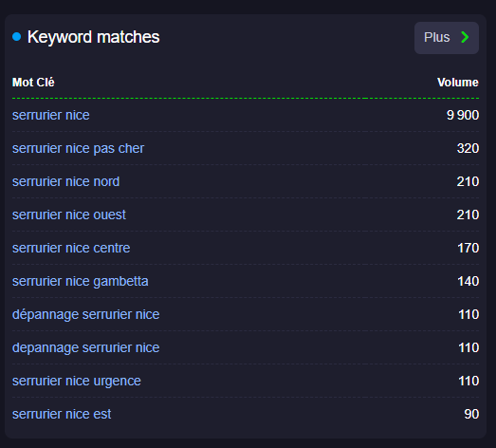This screenshot has width=496, height=448.
Task: Click the blue dot beside Keyword matches
Action: pos(16,37)
